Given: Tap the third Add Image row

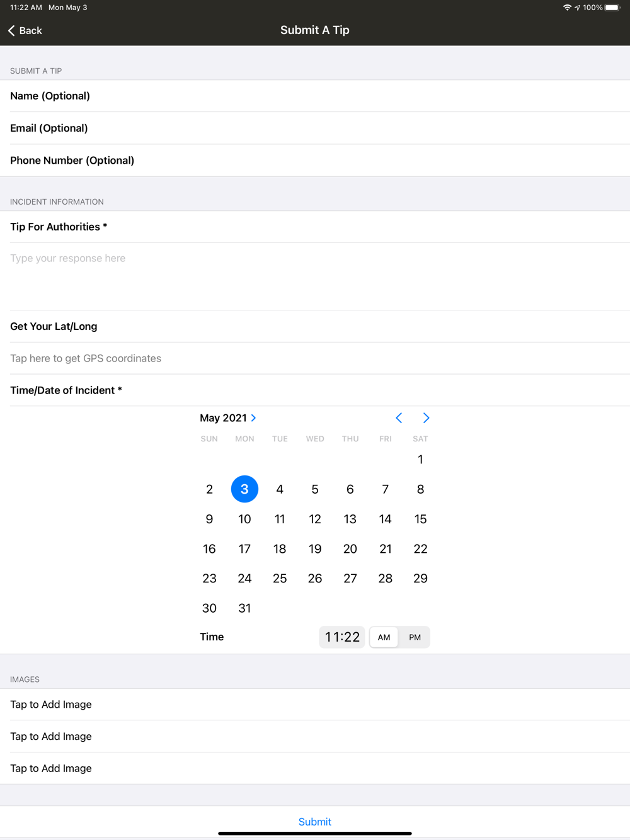Looking at the screenshot, I should (315, 768).
